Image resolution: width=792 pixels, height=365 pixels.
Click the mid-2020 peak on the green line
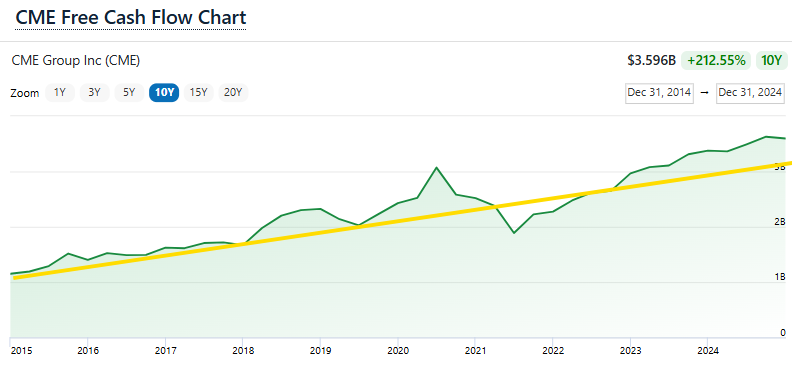436,168
